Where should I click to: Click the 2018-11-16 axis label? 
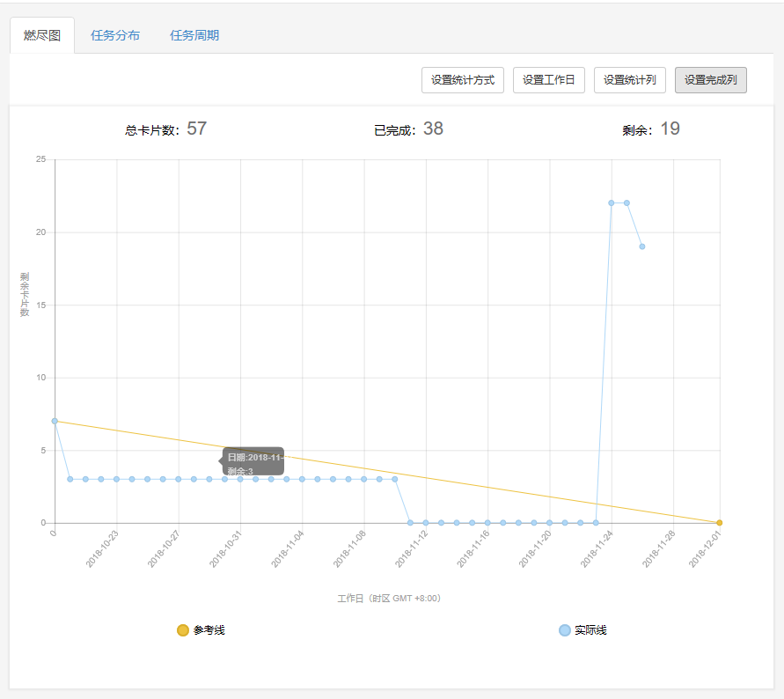[x=473, y=548]
